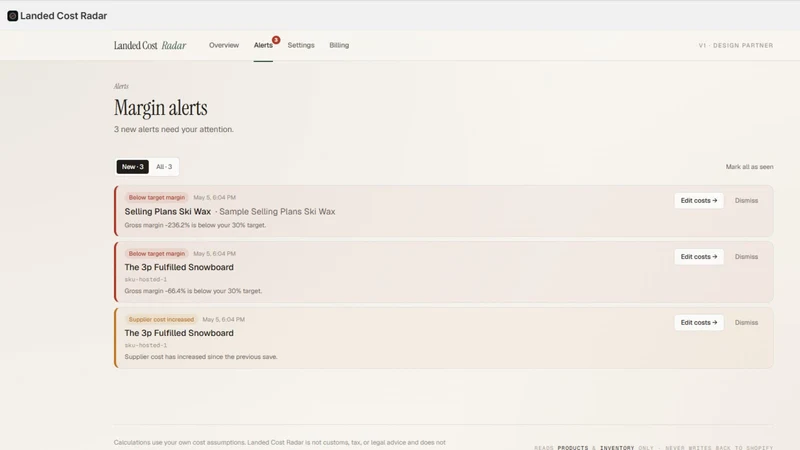800x450 pixels.
Task: Click the Supplier cost increased tag
Action: [x=161, y=319]
